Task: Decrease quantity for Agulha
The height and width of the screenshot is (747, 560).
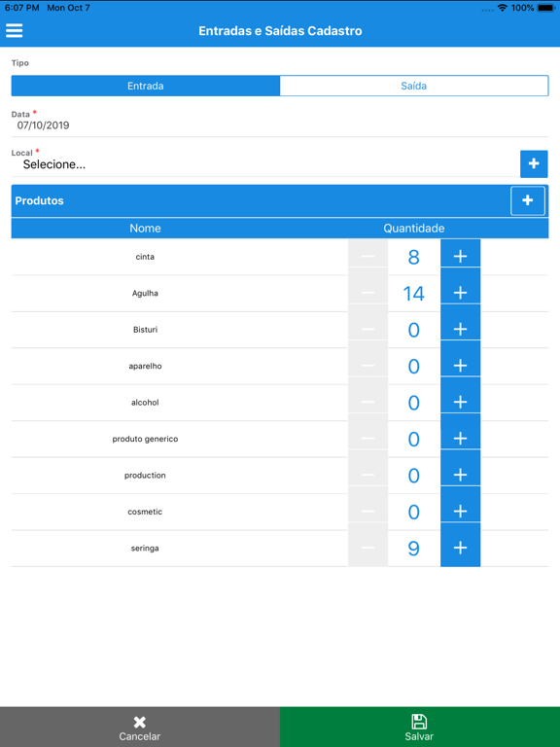Action: [x=367, y=293]
